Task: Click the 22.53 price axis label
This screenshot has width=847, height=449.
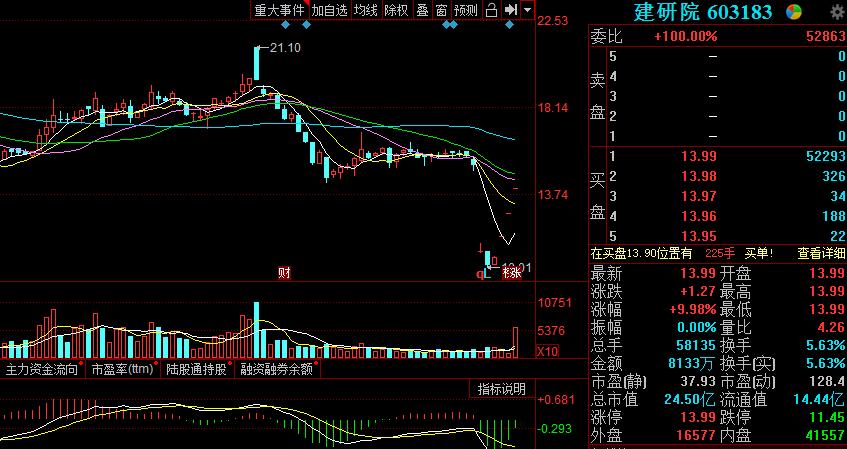Action: 553,21
